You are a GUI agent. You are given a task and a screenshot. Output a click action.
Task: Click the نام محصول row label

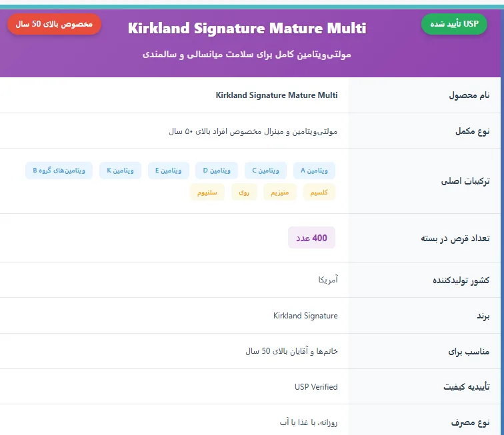click(x=469, y=95)
